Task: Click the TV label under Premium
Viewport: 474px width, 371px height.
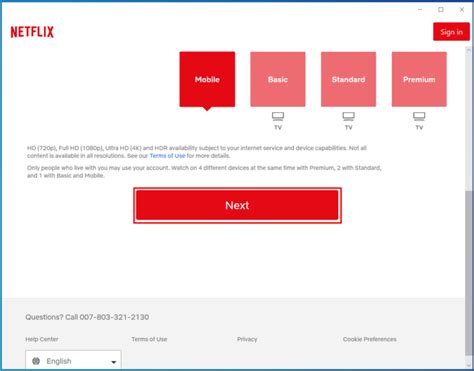Action: [419, 127]
